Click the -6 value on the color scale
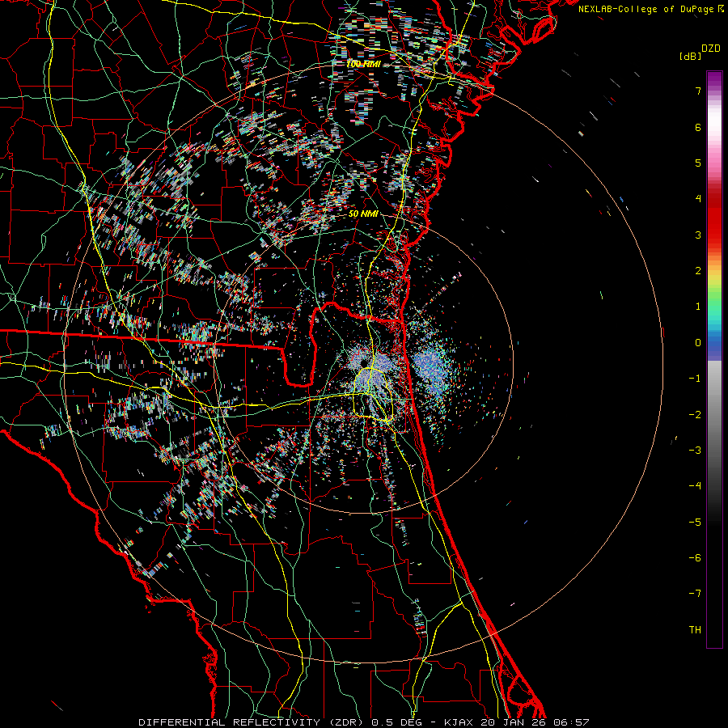This screenshot has height=728, width=728. pyautogui.click(x=695, y=558)
